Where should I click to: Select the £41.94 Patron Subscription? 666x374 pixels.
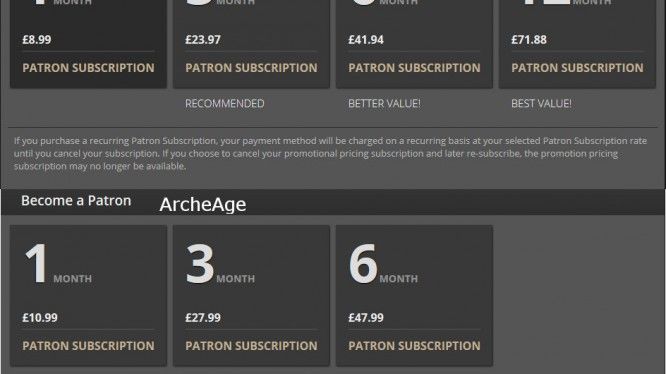[x=414, y=67]
